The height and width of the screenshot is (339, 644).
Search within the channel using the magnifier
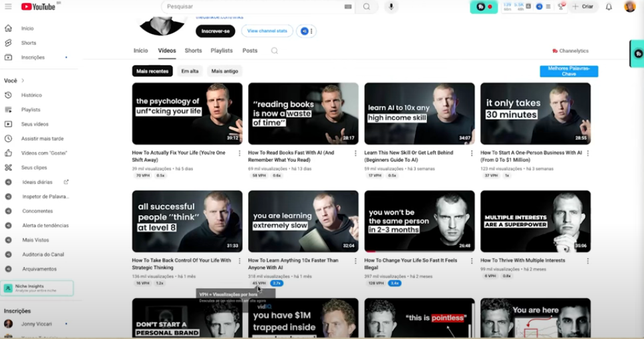coord(274,51)
